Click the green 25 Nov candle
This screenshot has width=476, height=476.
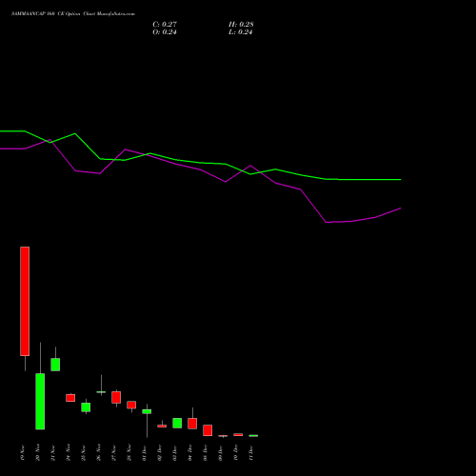coord(86,407)
